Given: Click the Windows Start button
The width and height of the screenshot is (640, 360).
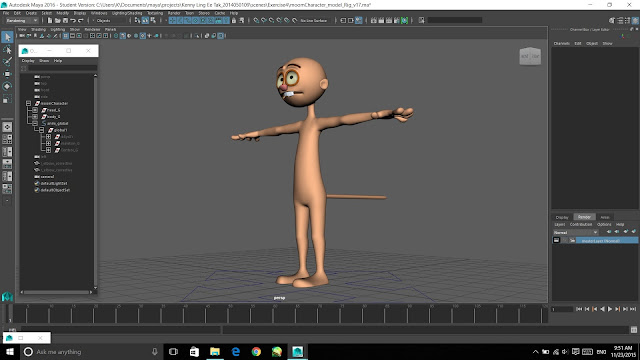Looking at the screenshot, I should tap(9, 351).
